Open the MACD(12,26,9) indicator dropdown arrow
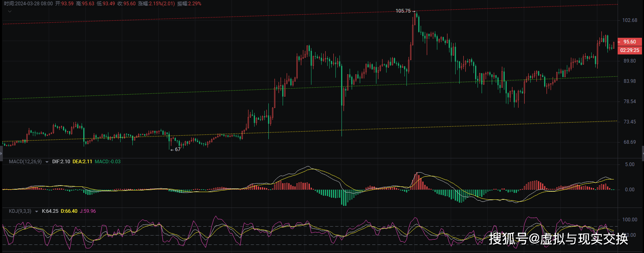 pyautogui.click(x=47, y=162)
